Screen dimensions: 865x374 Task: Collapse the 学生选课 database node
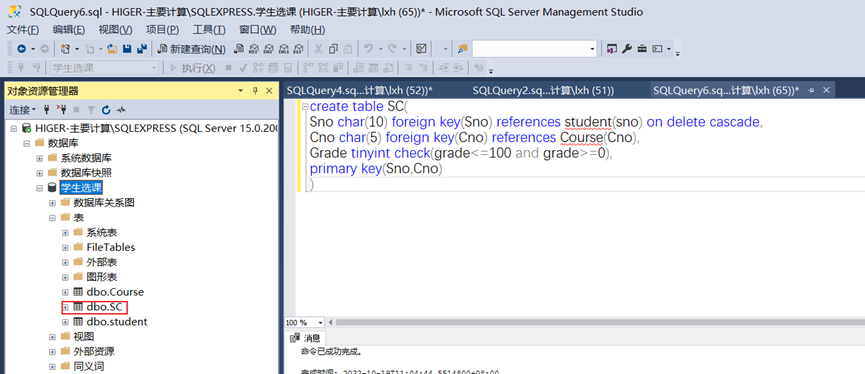[40, 188]
